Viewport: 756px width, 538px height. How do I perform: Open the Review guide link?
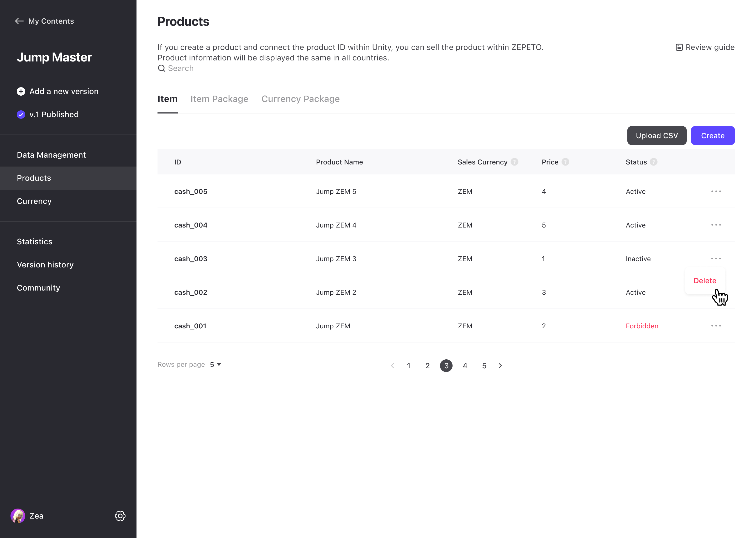tap(705, 47)
